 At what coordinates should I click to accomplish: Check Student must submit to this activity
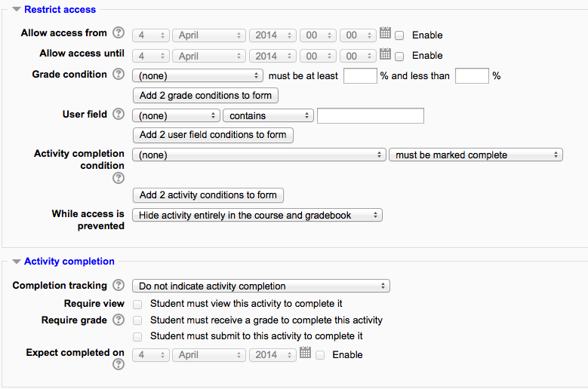pyautogui.click(x=137, y=336)
